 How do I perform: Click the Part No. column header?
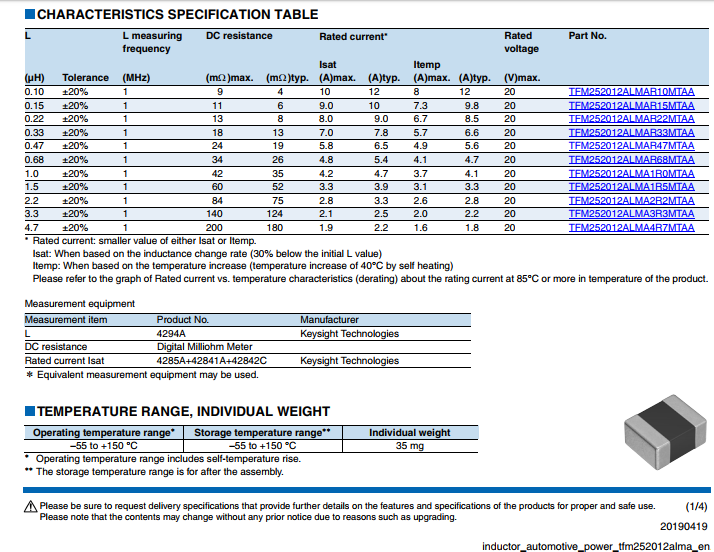(x=587, y=36)
